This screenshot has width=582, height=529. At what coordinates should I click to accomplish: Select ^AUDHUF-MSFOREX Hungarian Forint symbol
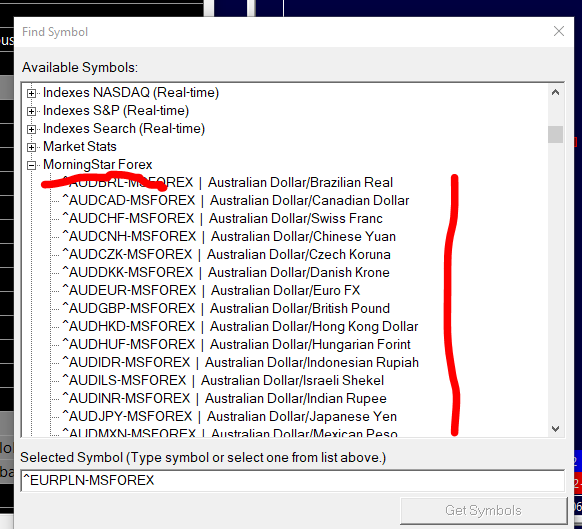236,344
